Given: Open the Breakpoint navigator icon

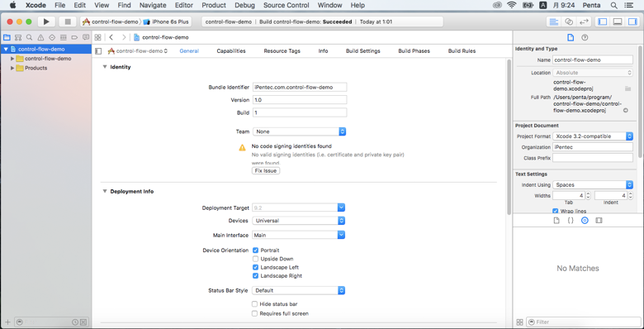Looking at the screenshot, I should [74, 37].
